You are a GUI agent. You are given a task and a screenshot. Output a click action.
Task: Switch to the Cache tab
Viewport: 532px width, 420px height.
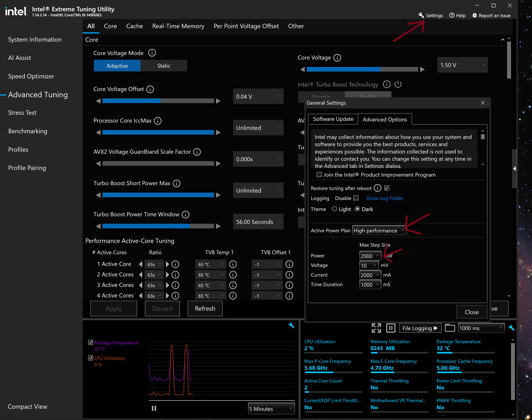(134, 26)
